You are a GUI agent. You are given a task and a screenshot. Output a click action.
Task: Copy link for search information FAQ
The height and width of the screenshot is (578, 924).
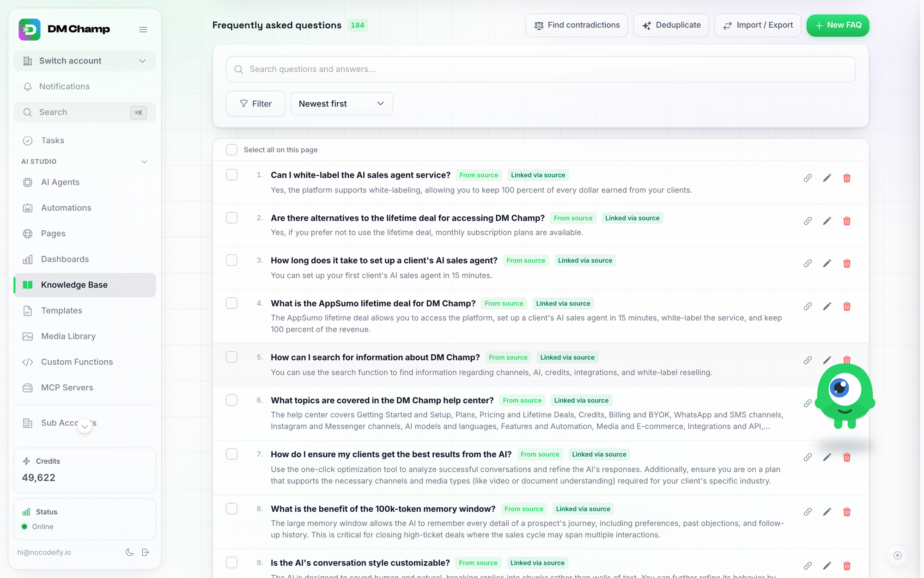tap(808, 360)
